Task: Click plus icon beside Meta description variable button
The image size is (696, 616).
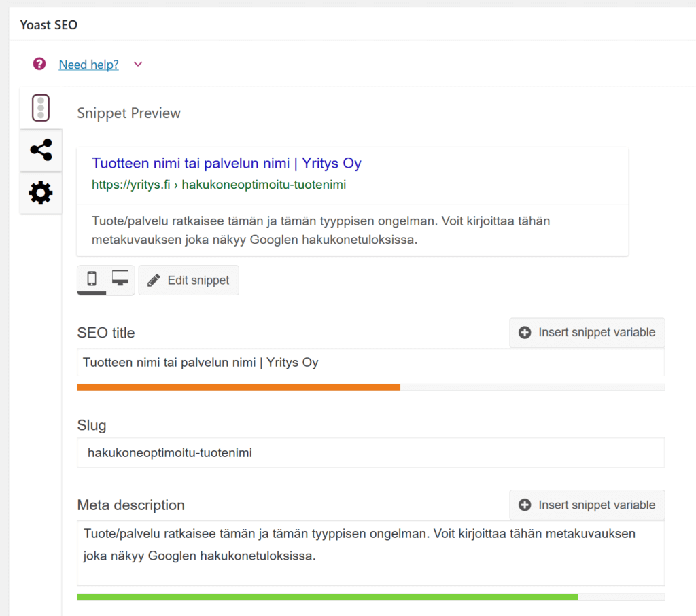Action: coord(525,505)
